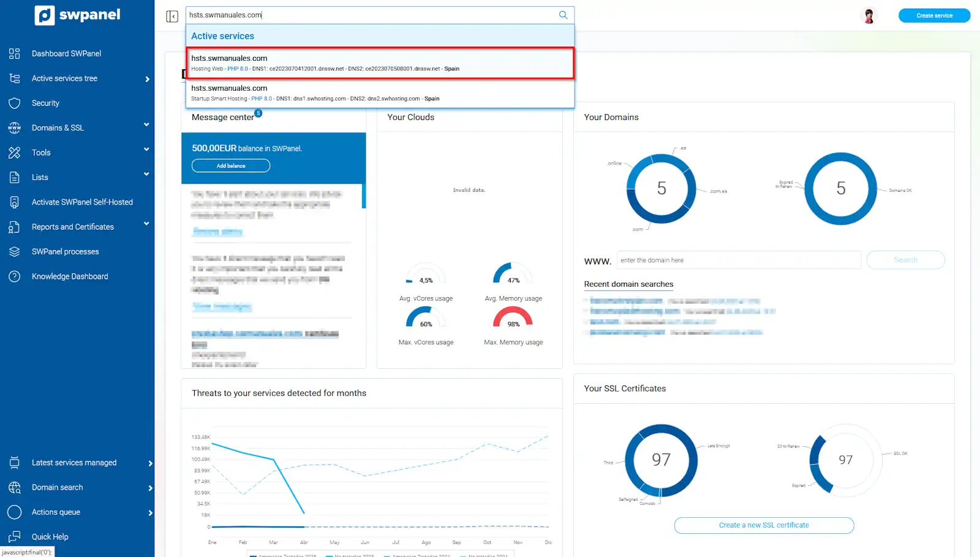Click the 60% Max. vCores usage gauge

coord(426,318)
